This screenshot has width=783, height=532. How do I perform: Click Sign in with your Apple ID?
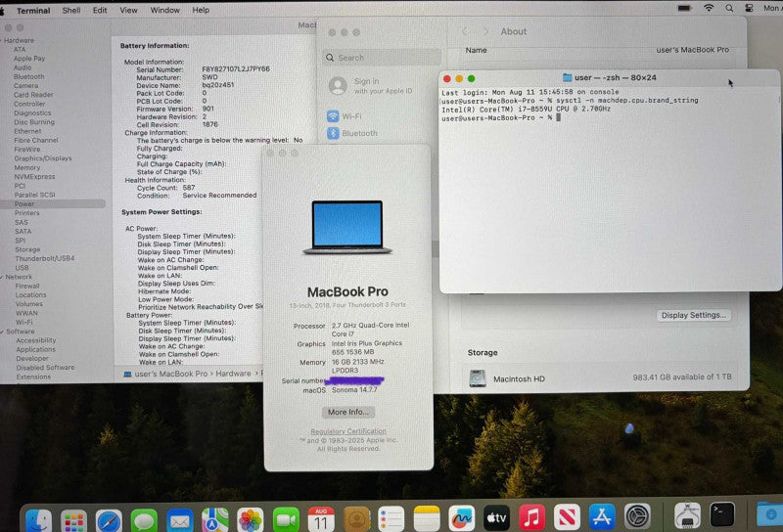pyautogui.click(x=371, y=86)
